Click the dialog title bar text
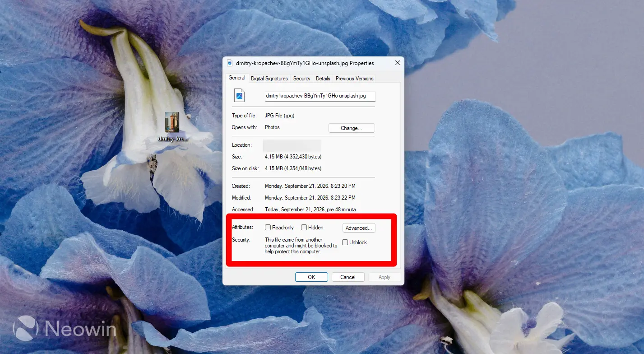644x354 pixels. click(305, 63)
